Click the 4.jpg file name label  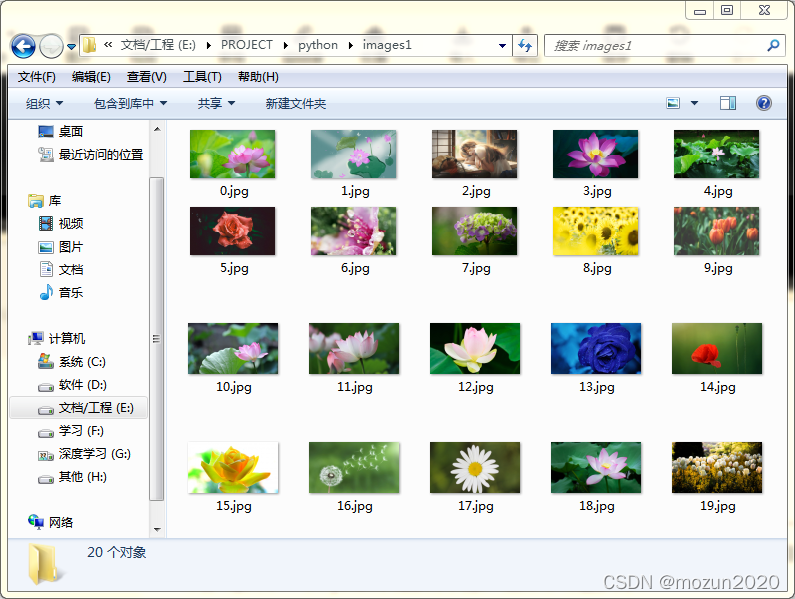tap(718, 191)
